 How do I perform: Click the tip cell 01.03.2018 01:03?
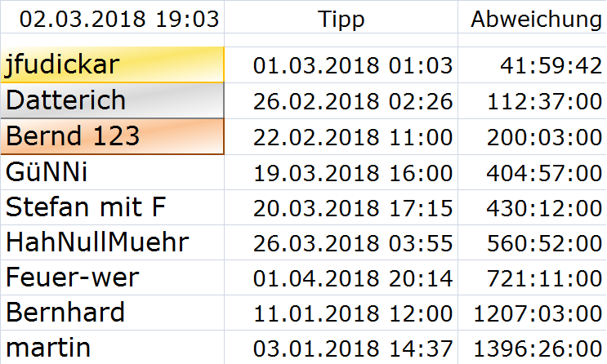(x=352, y=65)
